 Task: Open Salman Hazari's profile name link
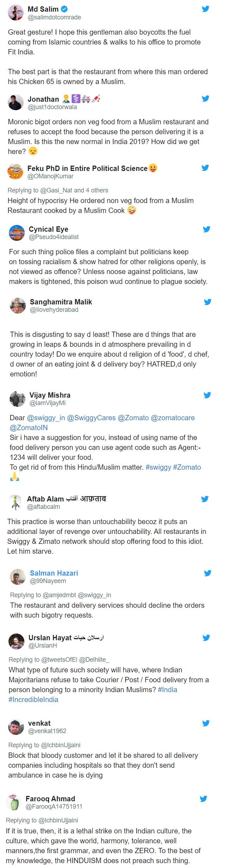click(54, 573)
